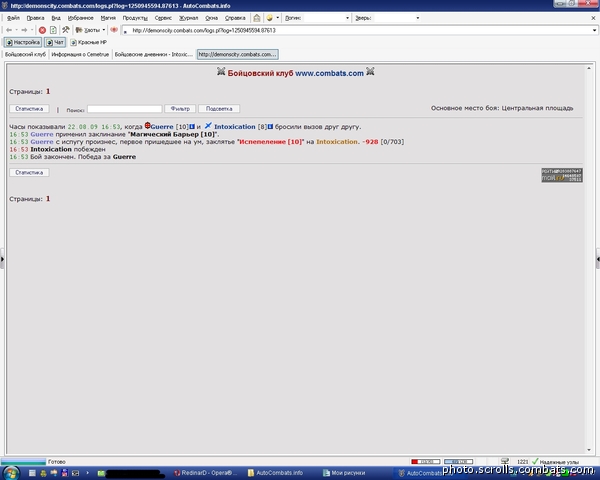Open the Логин combo box
The height and width of the screenshot is (480, 600).
coord(327,18)
